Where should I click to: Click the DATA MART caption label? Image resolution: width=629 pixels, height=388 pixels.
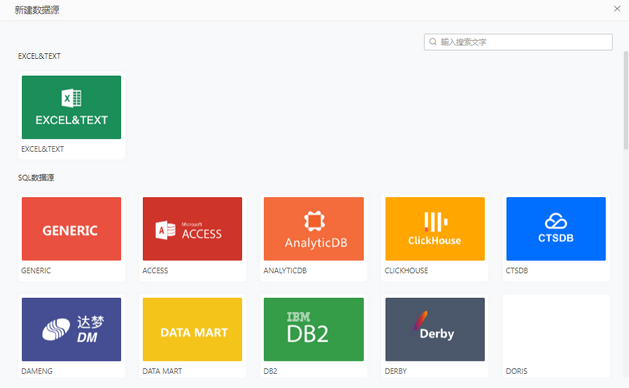(x=162, y=371)
